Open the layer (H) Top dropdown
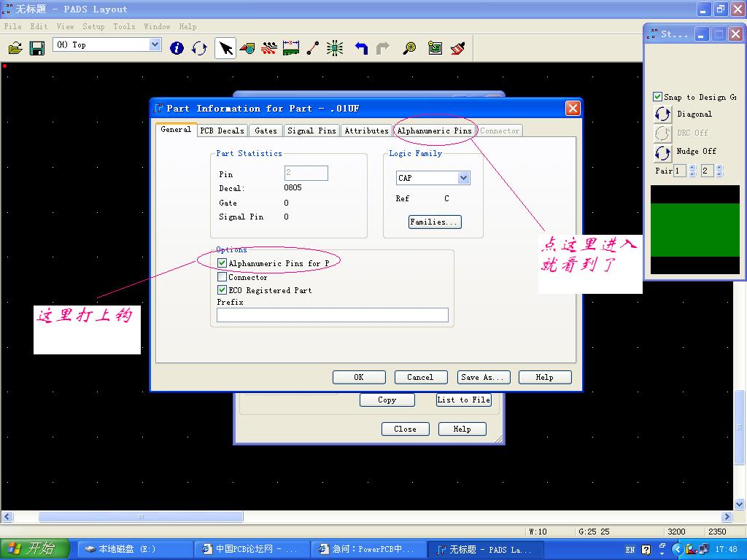Screen dimensions: 747x560 [x=155, y=44]
